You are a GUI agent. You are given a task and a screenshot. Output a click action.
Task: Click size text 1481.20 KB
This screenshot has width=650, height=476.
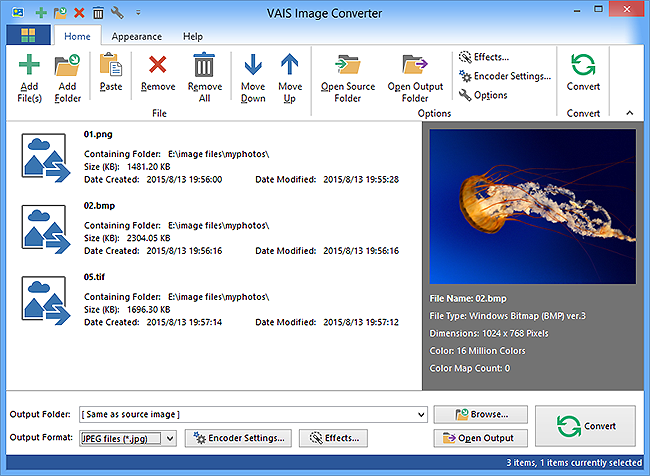148,167
